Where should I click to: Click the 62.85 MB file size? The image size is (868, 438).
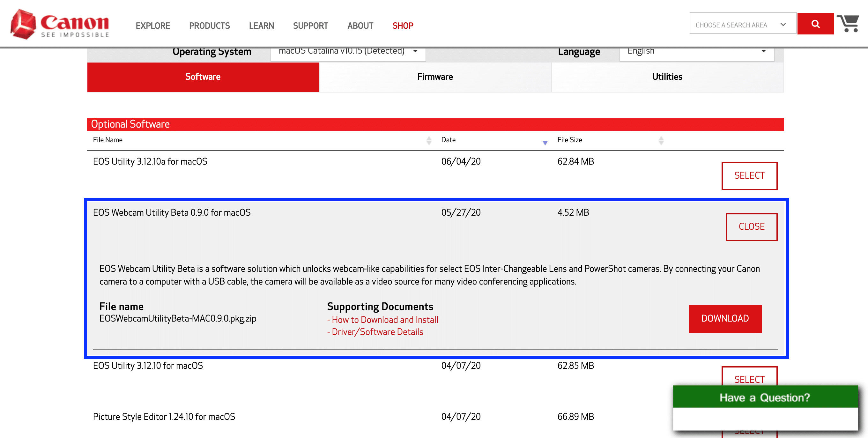tap(575, 366)
